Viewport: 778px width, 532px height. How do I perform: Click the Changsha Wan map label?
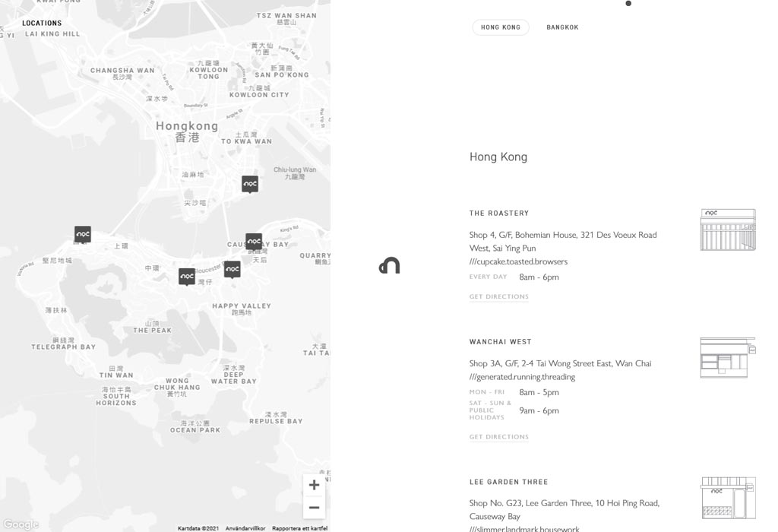[122, 74]
